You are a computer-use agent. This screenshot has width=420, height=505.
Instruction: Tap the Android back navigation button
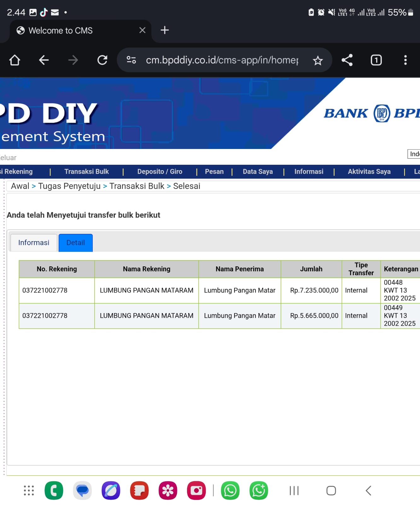[x=368, y=490]
